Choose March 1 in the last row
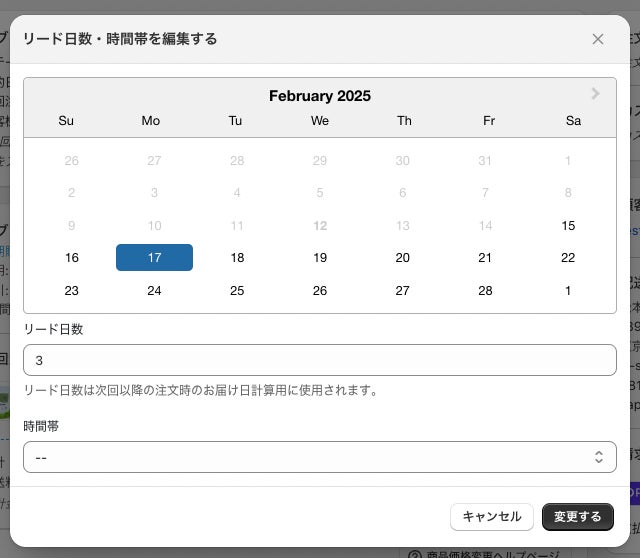The width and height of the screenshot is (640, 558). click(568, 291)
